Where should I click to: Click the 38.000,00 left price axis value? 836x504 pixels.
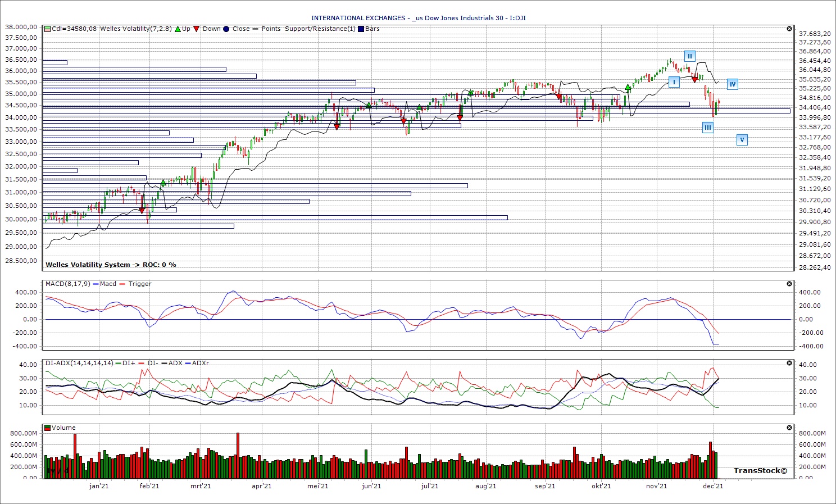(21, 27)
